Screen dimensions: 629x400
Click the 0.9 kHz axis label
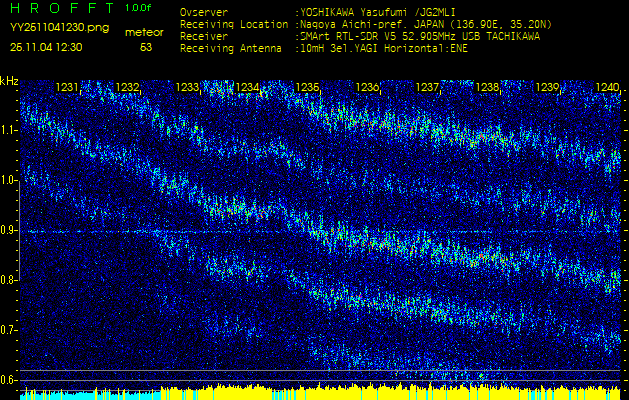[x=9, y=230]
